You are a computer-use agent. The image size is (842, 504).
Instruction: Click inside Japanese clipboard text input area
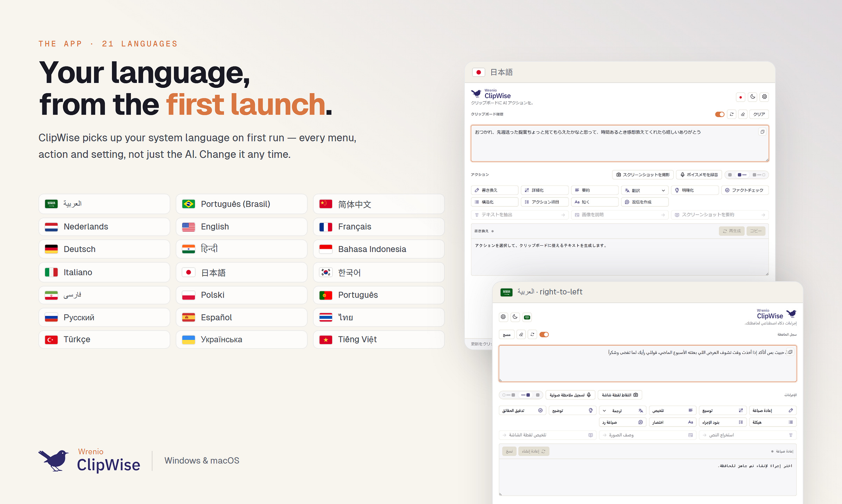[619, 143]
